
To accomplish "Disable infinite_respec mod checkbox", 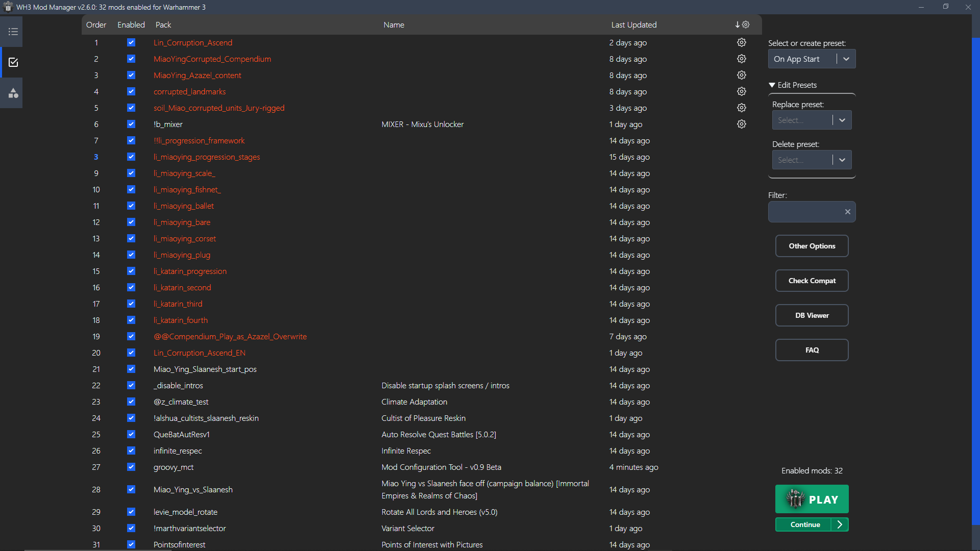I will point(131,450).
